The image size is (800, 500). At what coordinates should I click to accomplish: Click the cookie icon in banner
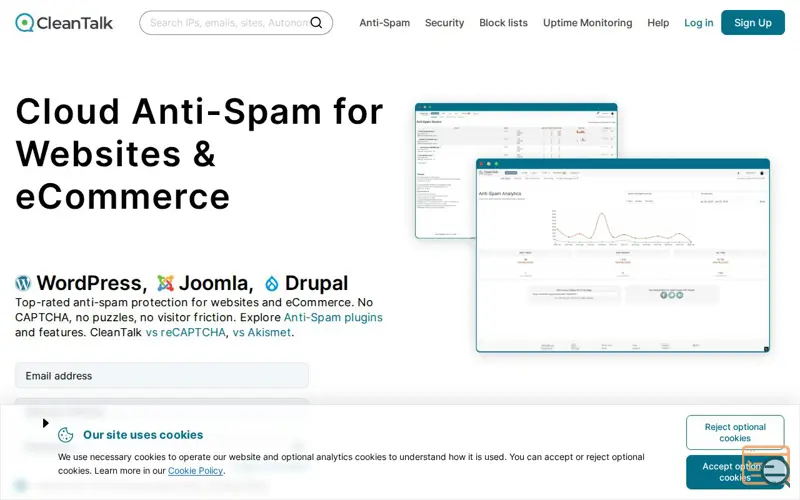tap(65, 435)
